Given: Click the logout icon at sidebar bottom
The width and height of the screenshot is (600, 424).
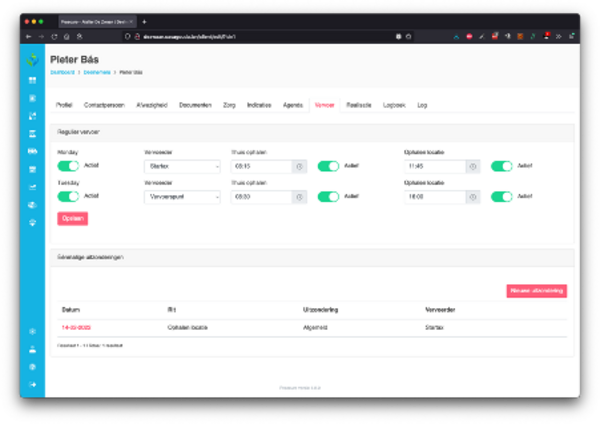Looking at the screenshot, I should (x=32, y=384).
